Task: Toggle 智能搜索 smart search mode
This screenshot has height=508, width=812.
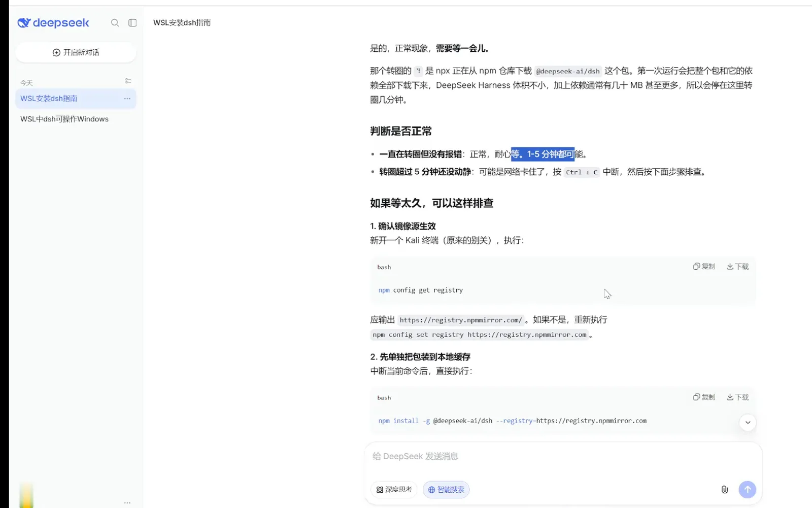Action: click(x=446, y=490)
